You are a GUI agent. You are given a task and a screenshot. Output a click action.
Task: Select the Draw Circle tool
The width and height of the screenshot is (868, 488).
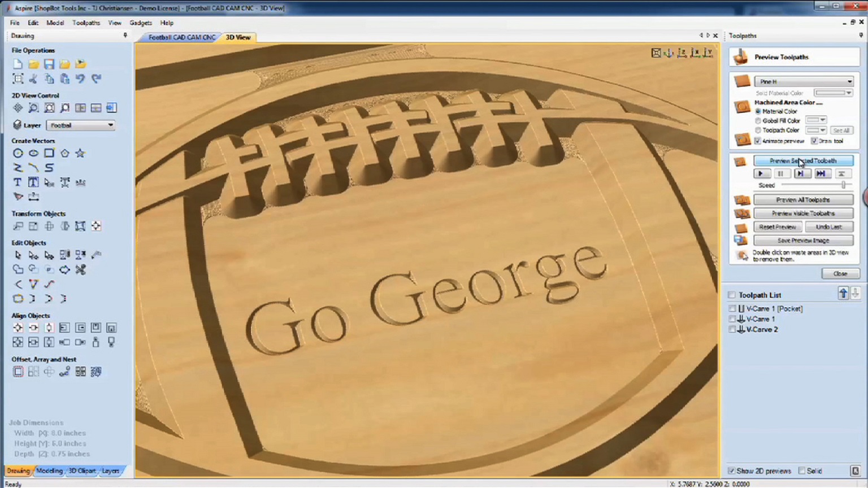coord(18,153)
